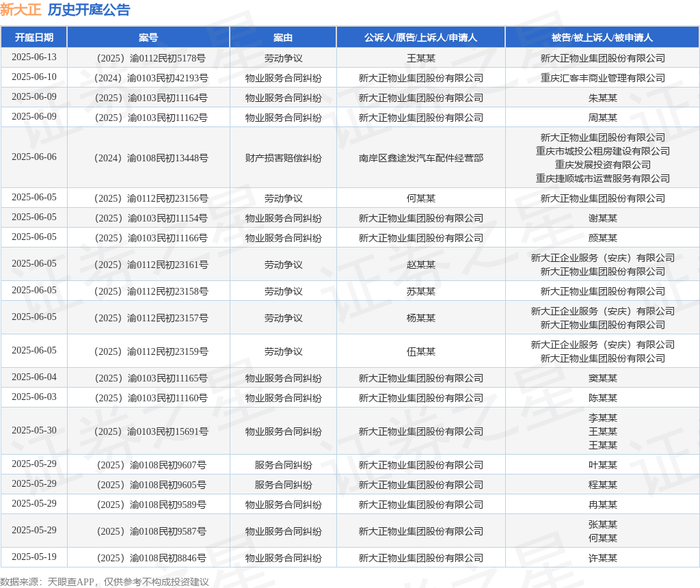The width and height of the screenshot is (700, 588).
Task: Click the date 2025-05-19
Action: pyautogui.click(x=34, y=557)
